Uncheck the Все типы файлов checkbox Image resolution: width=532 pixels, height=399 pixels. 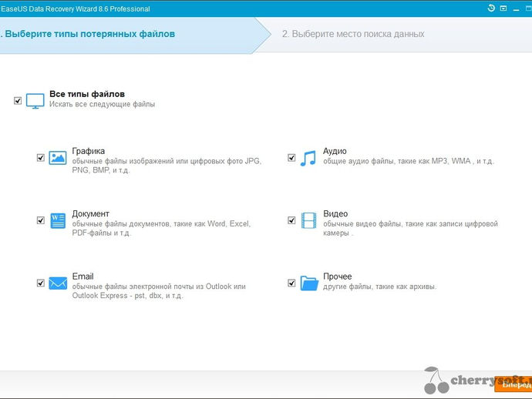click(18, 101)
